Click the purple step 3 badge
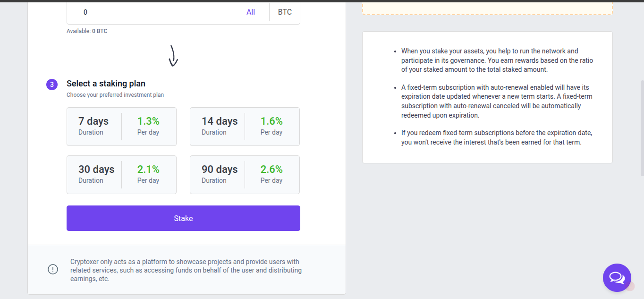The image size is (644, 299). [51, 85]
